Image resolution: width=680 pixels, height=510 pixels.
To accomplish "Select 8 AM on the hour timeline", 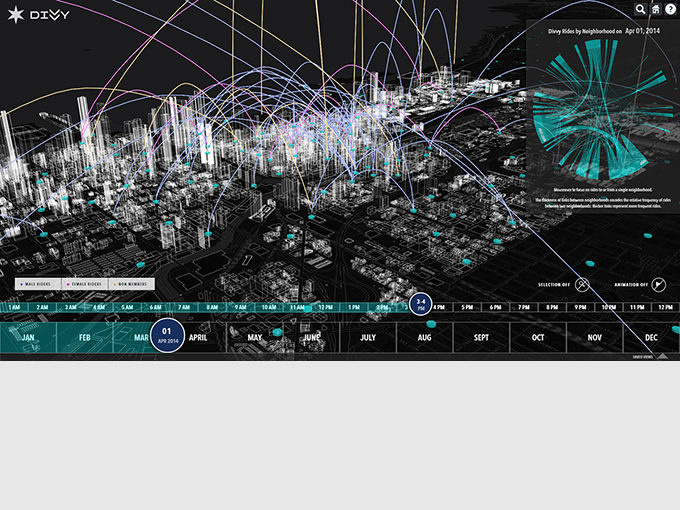I will pyautogui.click(x=212, y=307).
